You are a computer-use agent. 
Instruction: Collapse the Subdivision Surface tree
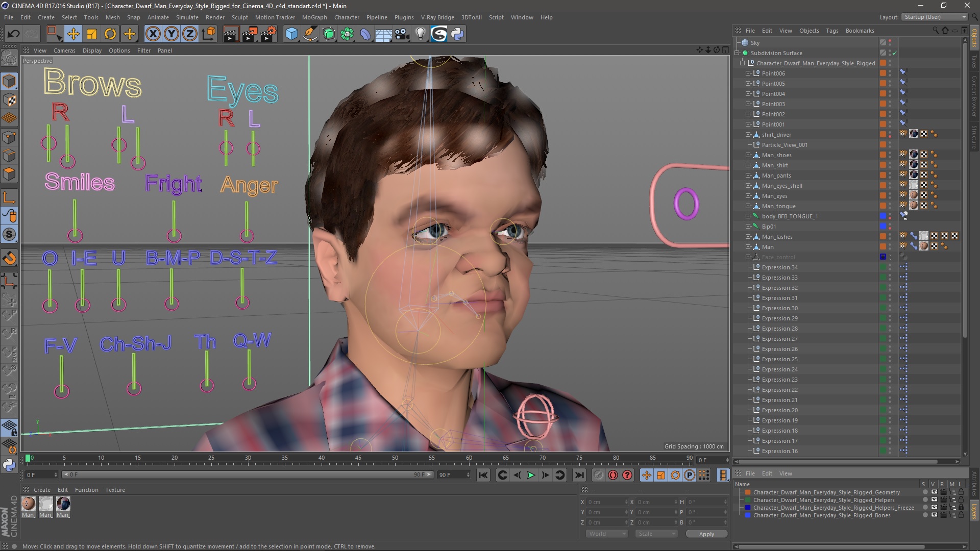pyautogui.click(x=738, y=53)
